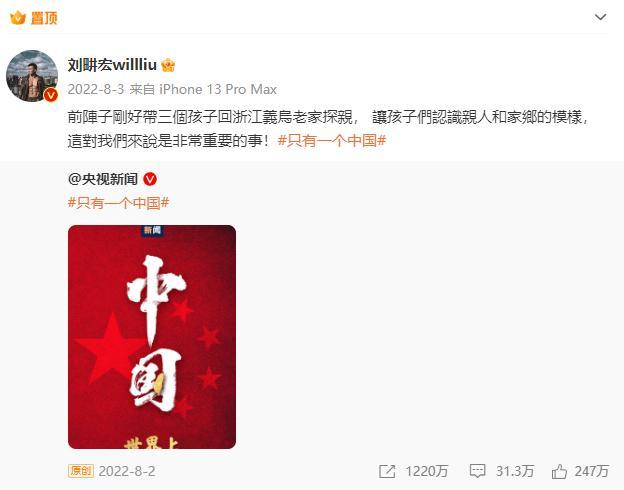The width and height of the screenshot is (624, 490).
Task: Open the original post dated 2022-8-2
Action: [127, 471]
